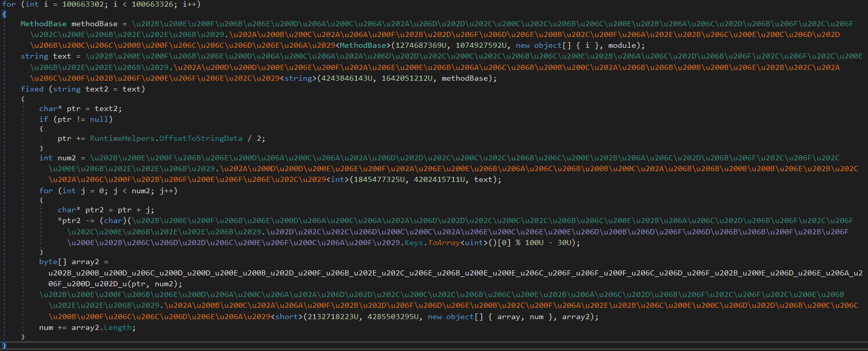Viewport: 868px width, 351px height.
Task: Click the null keyword in the if condition
Action: click(x=99, y=119)
